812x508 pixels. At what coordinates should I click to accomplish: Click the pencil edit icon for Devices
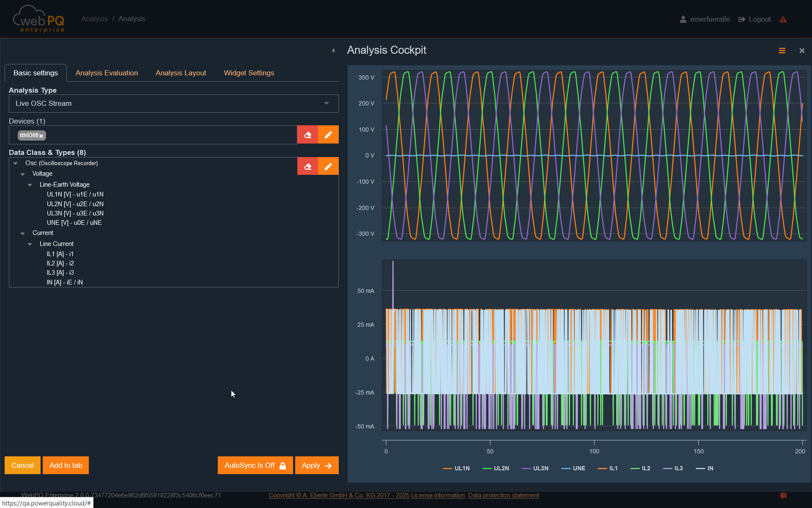click(x=328, y=135)
